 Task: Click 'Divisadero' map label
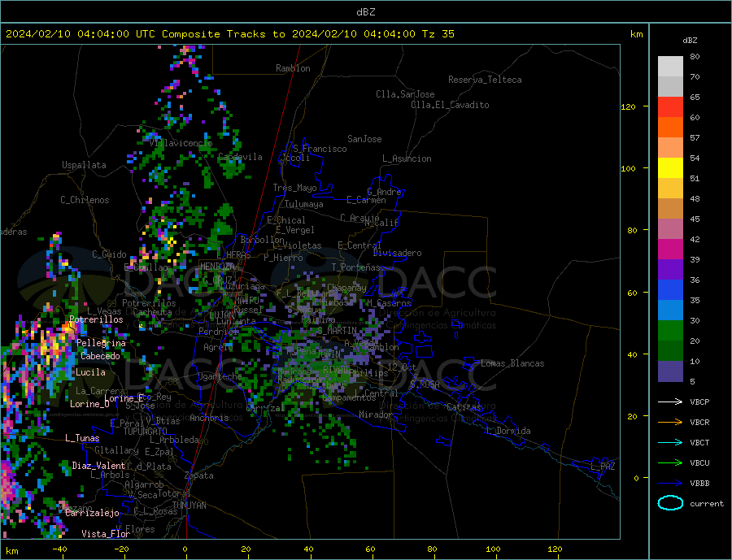click(x=397, y=253)
